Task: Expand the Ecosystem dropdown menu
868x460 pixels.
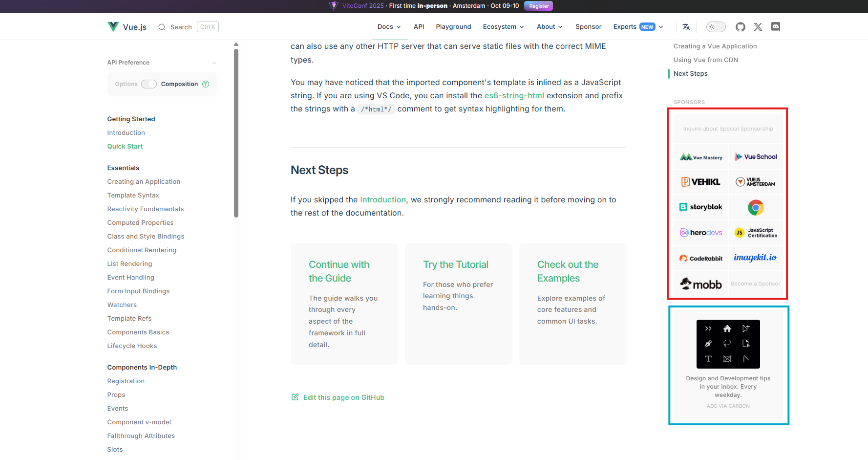Action: point(503,27)
